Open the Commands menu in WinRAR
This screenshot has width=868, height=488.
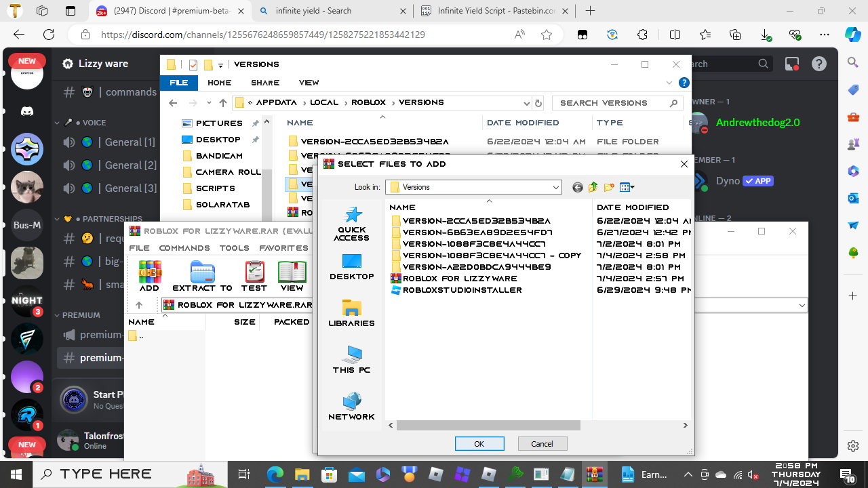184,248
